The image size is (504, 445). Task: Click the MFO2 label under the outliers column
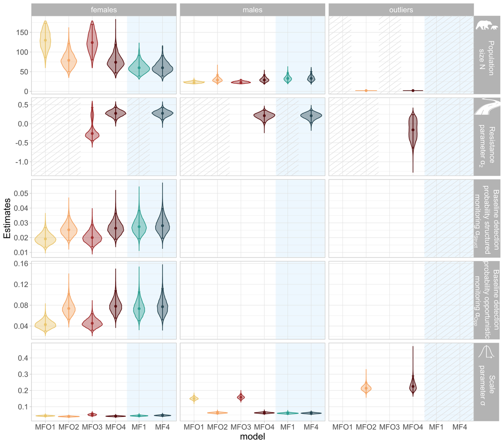click(x=366, y=427)
